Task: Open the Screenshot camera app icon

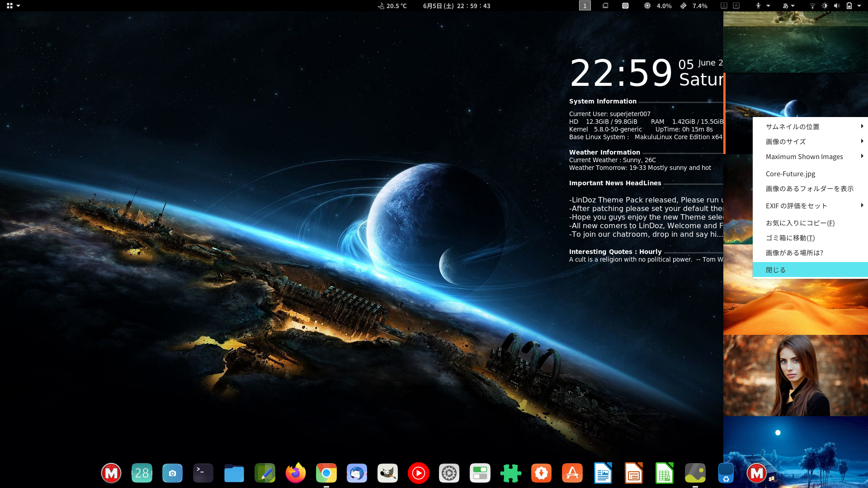Action: 172,473
